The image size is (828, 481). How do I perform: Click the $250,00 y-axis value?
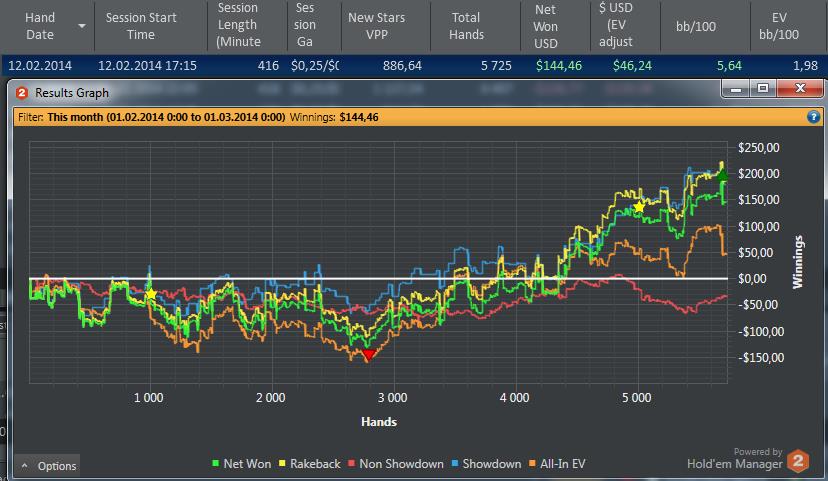point(758,147)
